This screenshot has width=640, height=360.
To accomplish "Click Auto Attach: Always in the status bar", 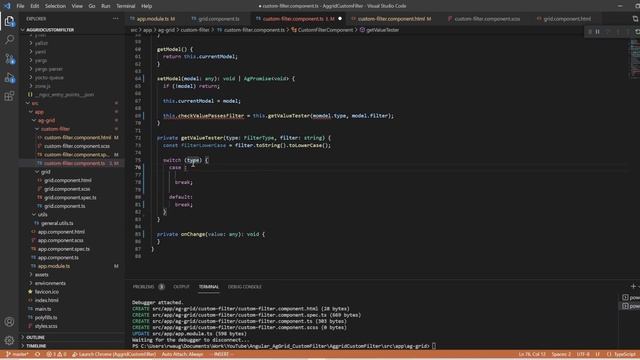I will pyautogui.click(x=182, y=354).
